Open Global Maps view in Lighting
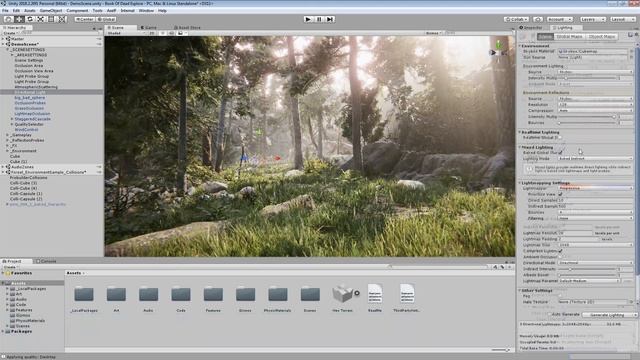This screenshot has height=360, width=640. point(569,36)
